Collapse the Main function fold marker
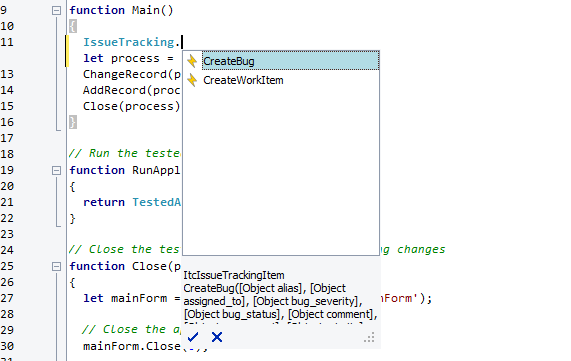The width and height of the screenshot is (571, 361). [56, 10]
